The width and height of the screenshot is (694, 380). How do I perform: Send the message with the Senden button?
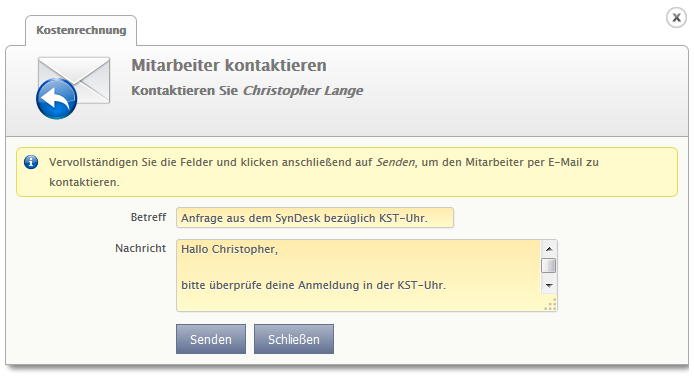pyautogui.click(x=211, y=339)
